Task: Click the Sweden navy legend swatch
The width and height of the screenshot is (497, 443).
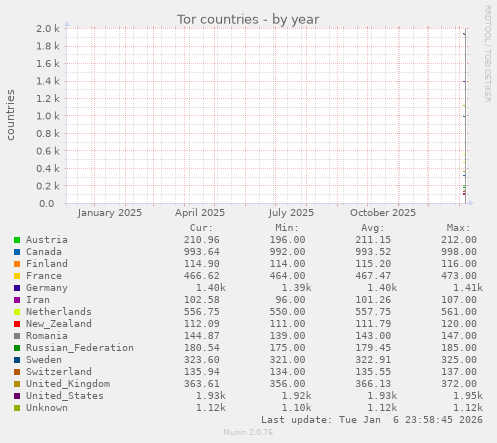Action: pos(17,360)
